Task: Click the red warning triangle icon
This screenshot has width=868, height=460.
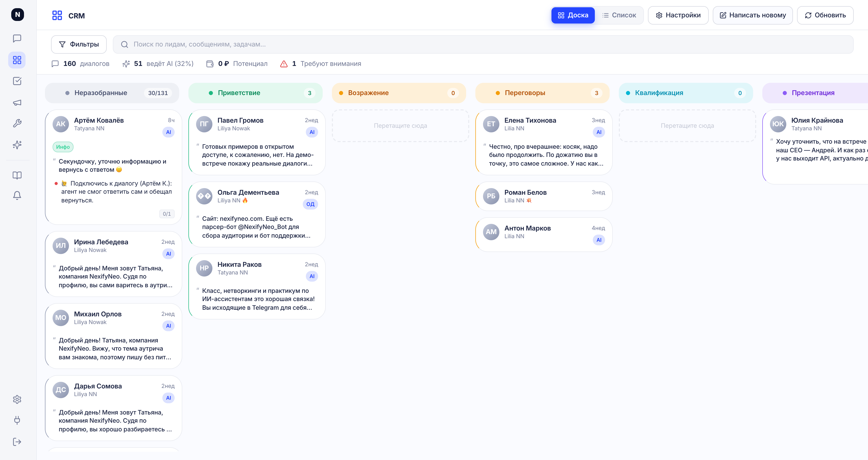Action: 284,64
